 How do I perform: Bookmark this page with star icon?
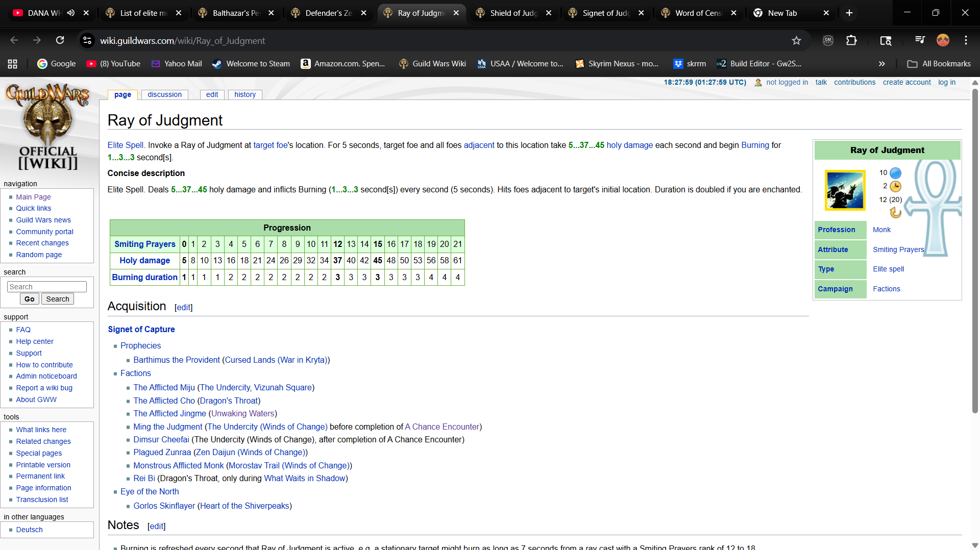click(x=796, y=40)
